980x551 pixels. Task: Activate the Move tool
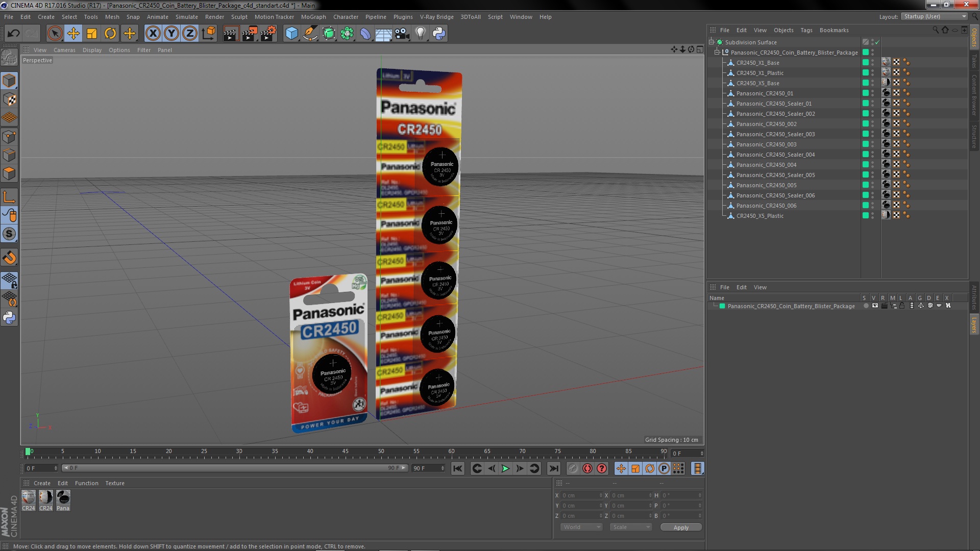click(x=73, y=34)
